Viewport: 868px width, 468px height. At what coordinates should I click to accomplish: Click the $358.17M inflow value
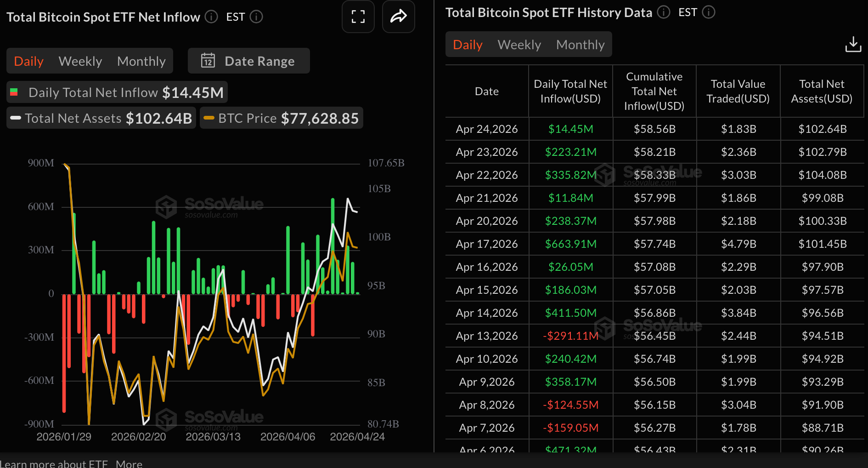tap(570, 382)
